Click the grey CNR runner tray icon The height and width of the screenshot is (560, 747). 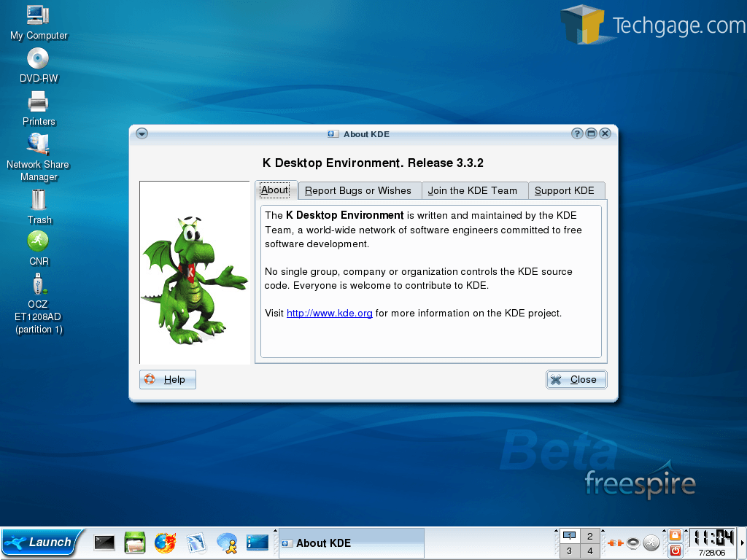[651, 542]
